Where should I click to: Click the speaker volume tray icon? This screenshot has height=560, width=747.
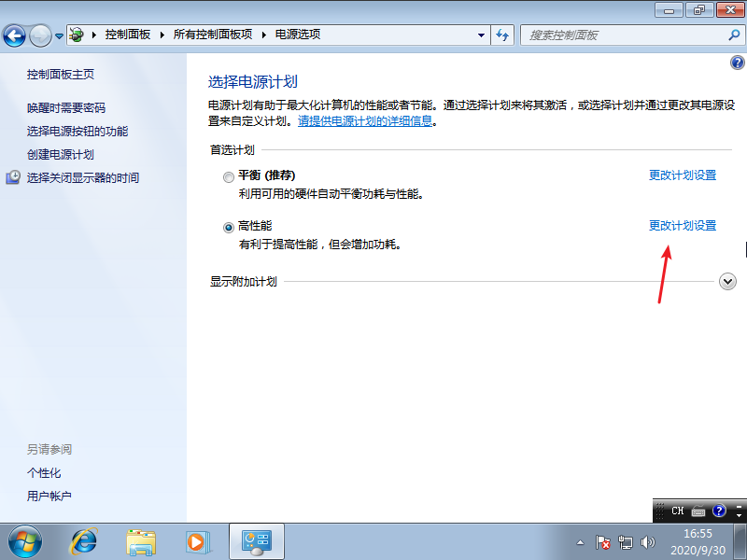coord(648,541)
